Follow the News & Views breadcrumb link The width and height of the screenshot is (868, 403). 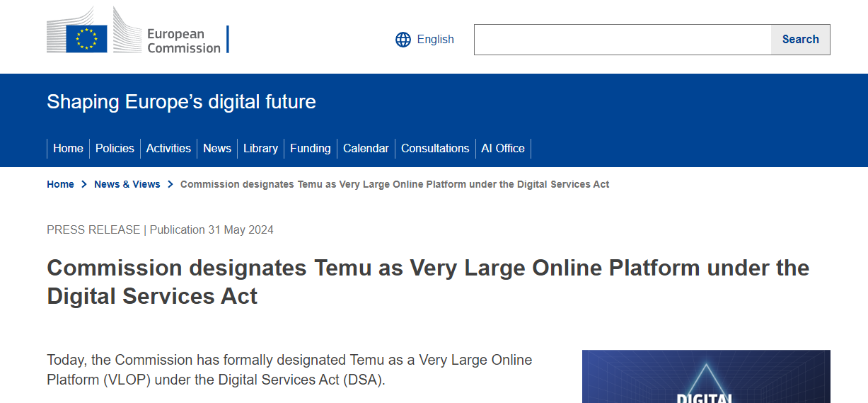tap(127, 184)
